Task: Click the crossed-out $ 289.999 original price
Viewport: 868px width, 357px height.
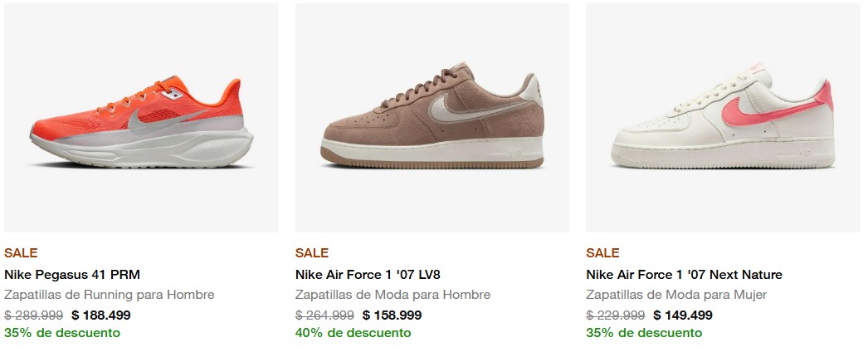Action: [34, 315]
